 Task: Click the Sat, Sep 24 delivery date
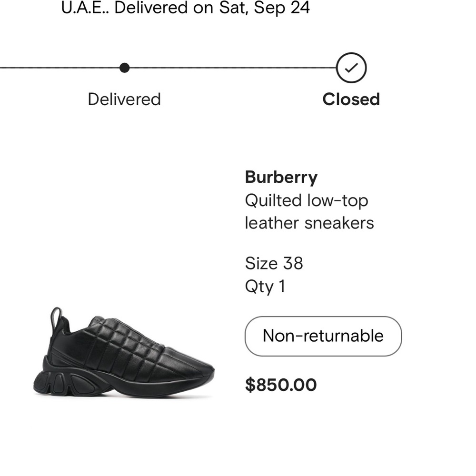[x=264, y=8]
